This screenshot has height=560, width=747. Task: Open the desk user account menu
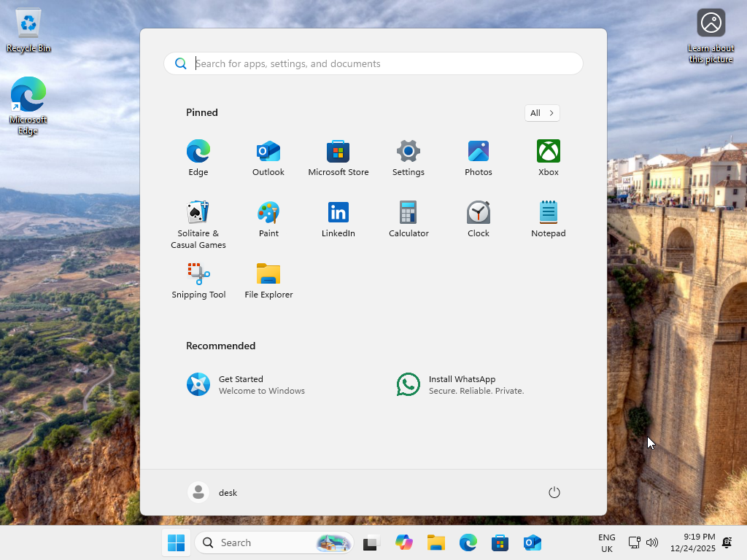(214, 492)
